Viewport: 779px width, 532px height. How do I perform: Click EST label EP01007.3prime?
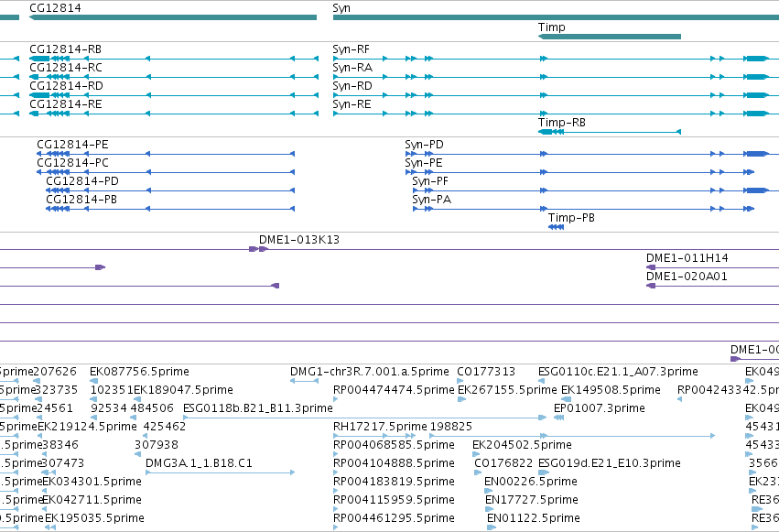pos(600,408)
